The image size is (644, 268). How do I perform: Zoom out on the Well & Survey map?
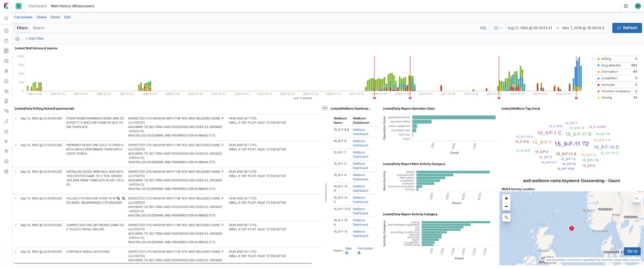coord(506,206)
